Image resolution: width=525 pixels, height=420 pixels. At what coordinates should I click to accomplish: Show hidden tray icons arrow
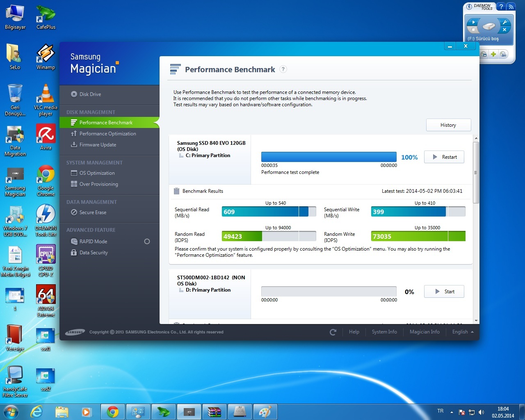[452, 412]
